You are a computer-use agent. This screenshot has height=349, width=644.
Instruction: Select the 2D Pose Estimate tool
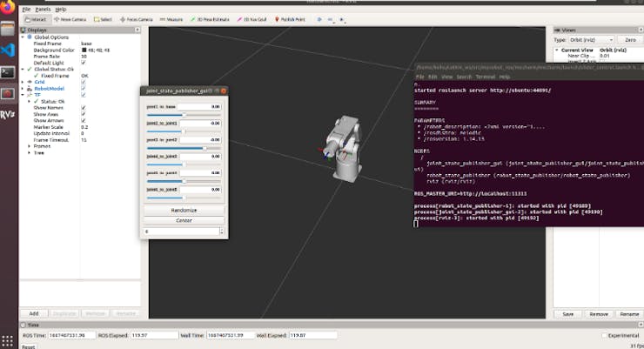click(209, 17)
